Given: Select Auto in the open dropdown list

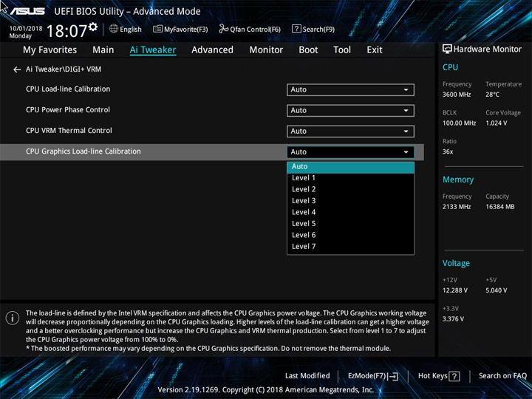Looking at the screenshot, I should point(350,167).
